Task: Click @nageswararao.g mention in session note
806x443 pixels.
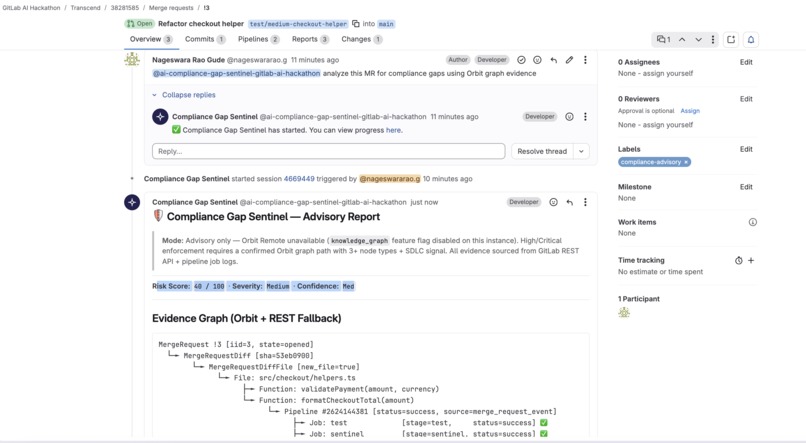Action: click(x=390, y=179)
